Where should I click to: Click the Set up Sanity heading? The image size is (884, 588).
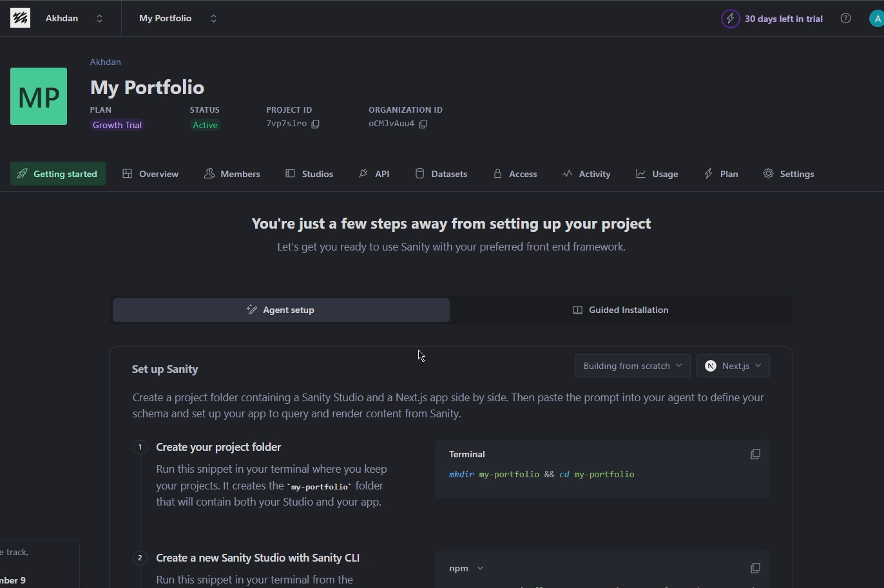(x=165, y=369)
